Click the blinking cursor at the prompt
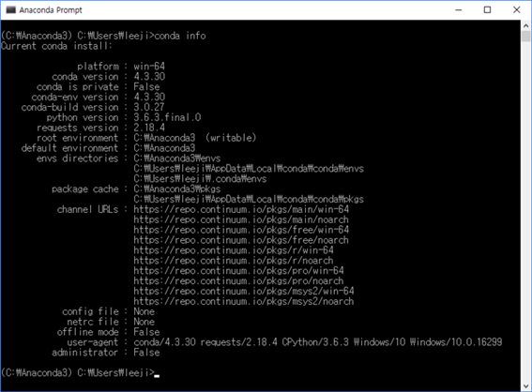 [157, 375]
